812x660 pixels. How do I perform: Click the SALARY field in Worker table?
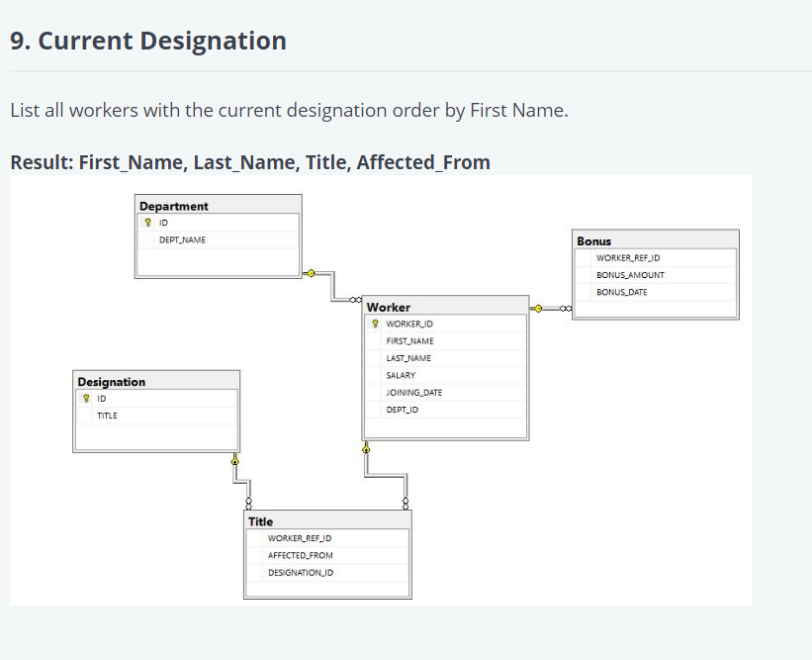tap(401, 375)
